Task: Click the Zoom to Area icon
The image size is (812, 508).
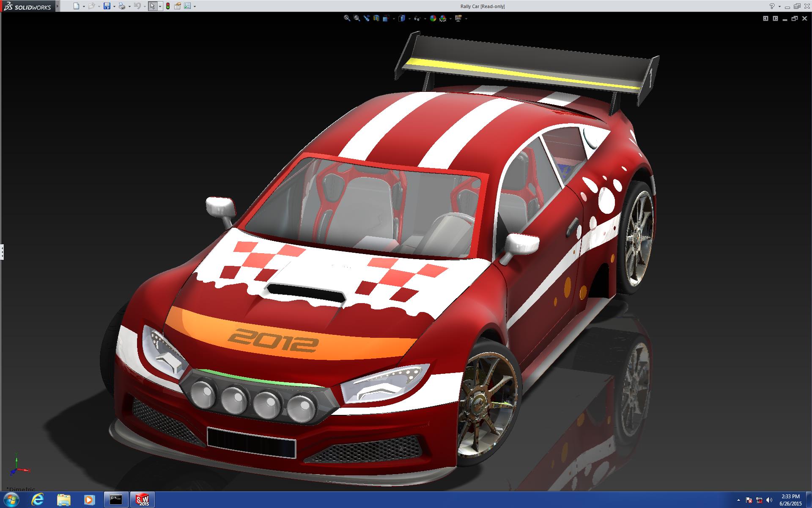Action: [x=357, y=18]
